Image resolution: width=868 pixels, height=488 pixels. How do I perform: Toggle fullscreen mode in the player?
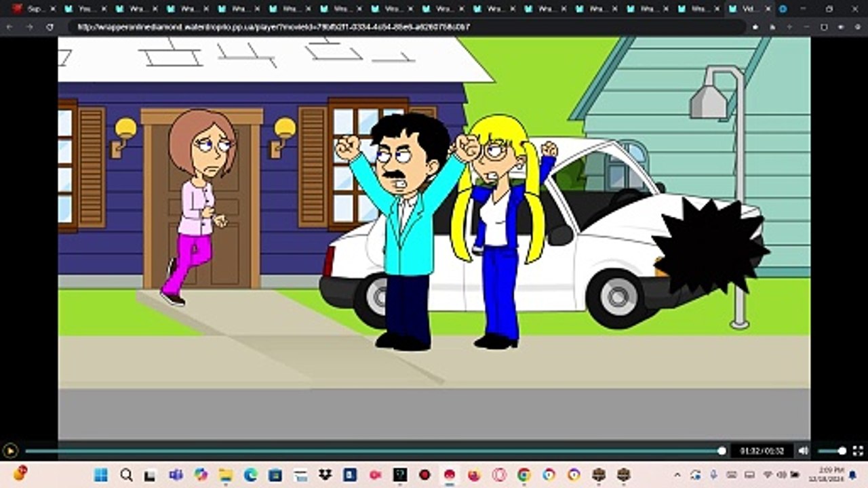pos(858,451)
